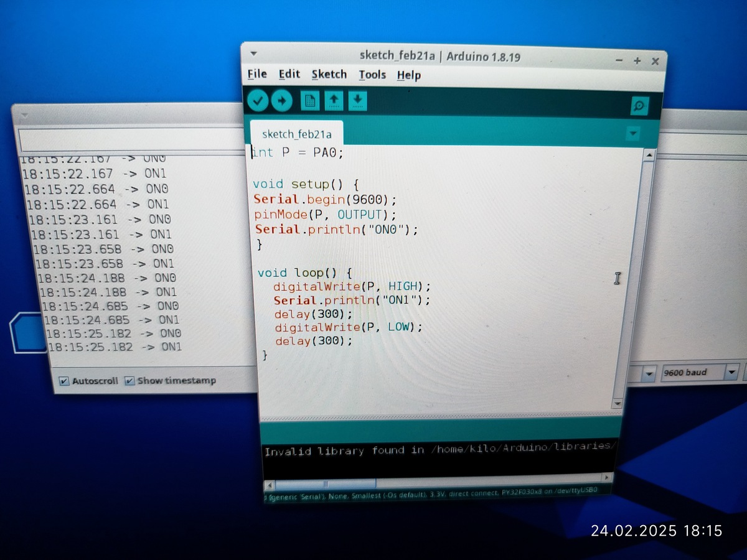Click the 'digitalWrite(P, LOW);' line
747x560 pixels.
[x=349, y=327]
